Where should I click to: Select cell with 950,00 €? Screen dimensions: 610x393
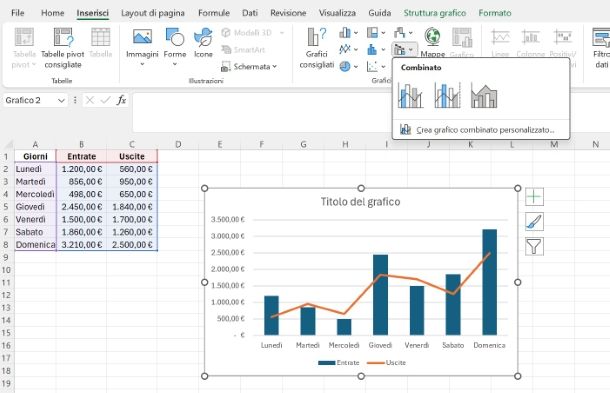tap(132, 181)
